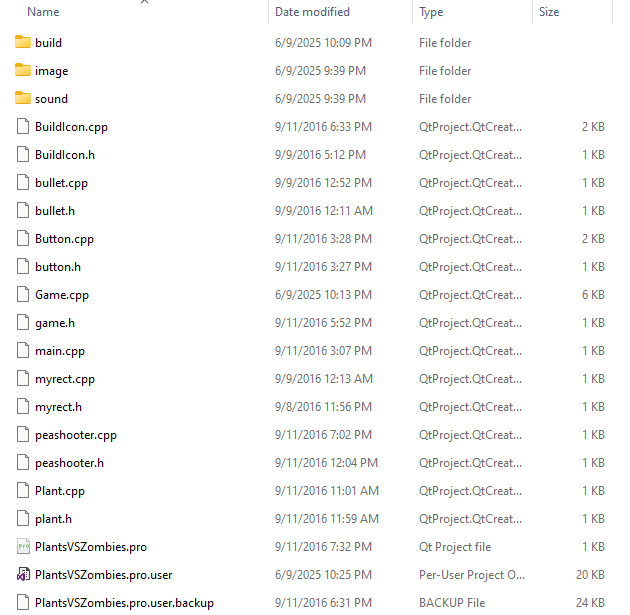Select the bullet.h file name
Screen dimensions: 630x615
pyautogui.click(x=55, y=211)
